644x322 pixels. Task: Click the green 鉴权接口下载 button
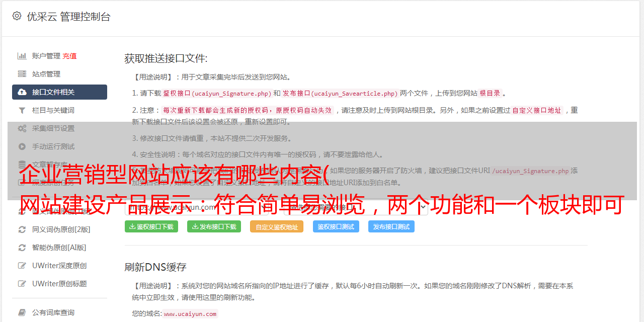click(151, 226)
